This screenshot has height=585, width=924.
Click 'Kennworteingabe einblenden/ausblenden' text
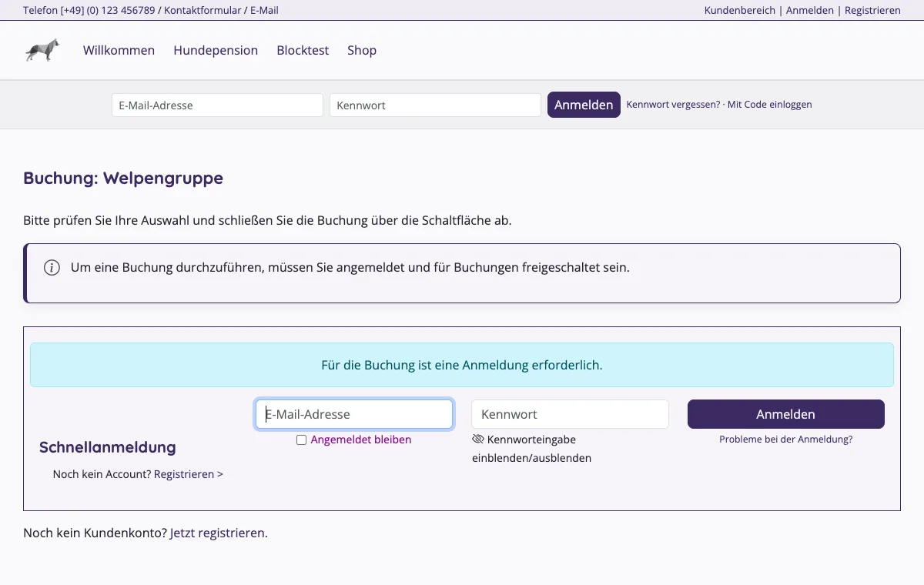(x=531, y=449)
